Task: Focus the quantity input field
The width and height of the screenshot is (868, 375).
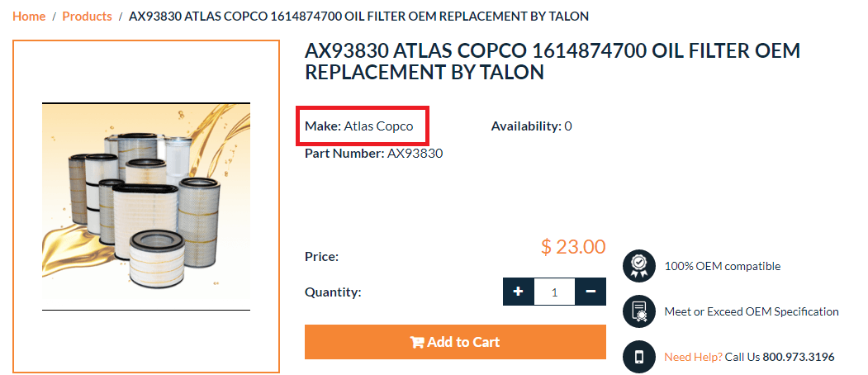Action: (x=554, y=292)
